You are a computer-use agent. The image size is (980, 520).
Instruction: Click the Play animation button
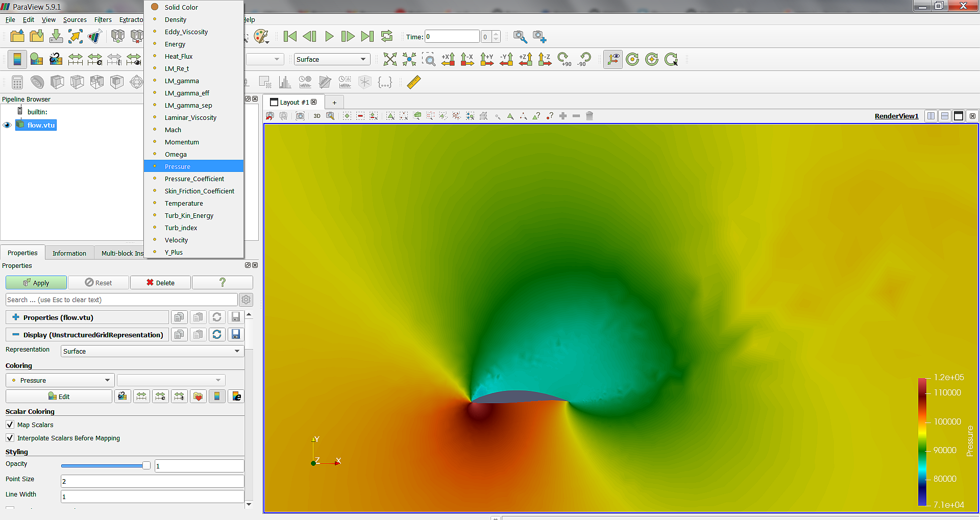pyautogui.click(x=329, y=36)
